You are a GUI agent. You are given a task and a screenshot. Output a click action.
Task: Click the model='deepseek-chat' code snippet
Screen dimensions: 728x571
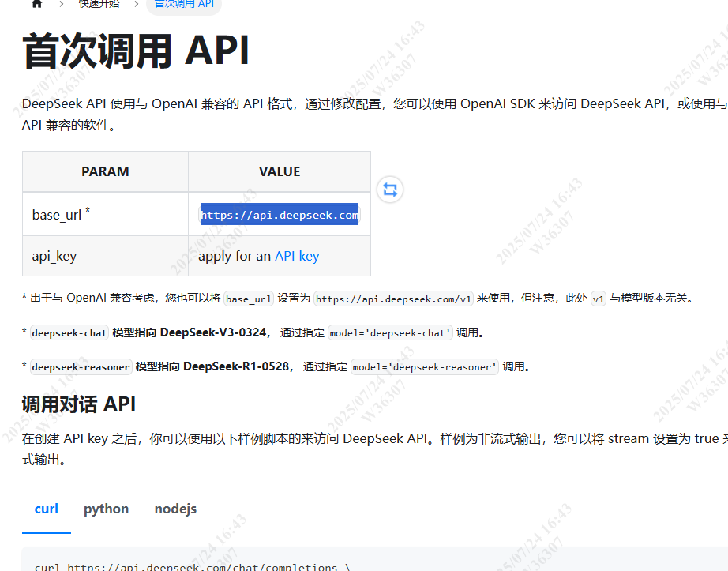click(x=390, y=333)
